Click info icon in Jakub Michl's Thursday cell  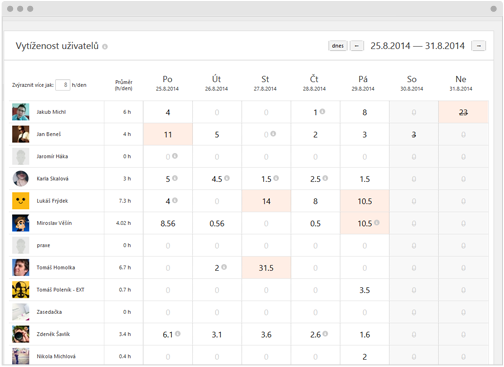click(x=322, y=112)
